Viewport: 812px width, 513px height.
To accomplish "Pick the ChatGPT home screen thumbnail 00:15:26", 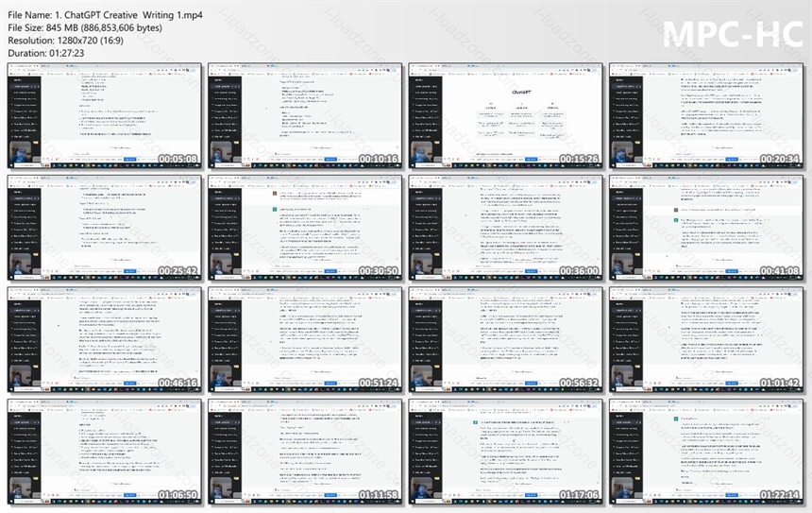I will (x=505, y=116).
